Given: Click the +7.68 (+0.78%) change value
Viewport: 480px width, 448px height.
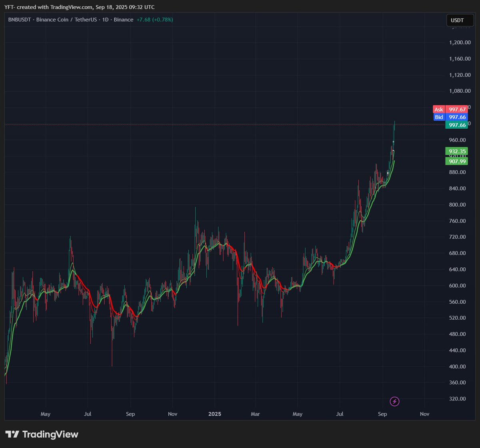Looking at the screenshot, I should [155, 20].
